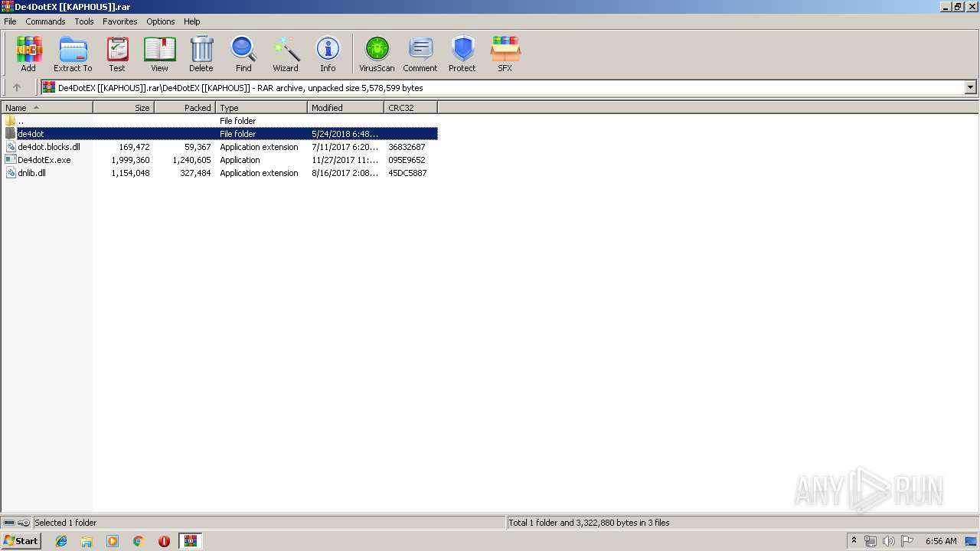The width and height of the screenshot is (980, 551).
Task: Sort by Name column header
Action: pos(47,108)
